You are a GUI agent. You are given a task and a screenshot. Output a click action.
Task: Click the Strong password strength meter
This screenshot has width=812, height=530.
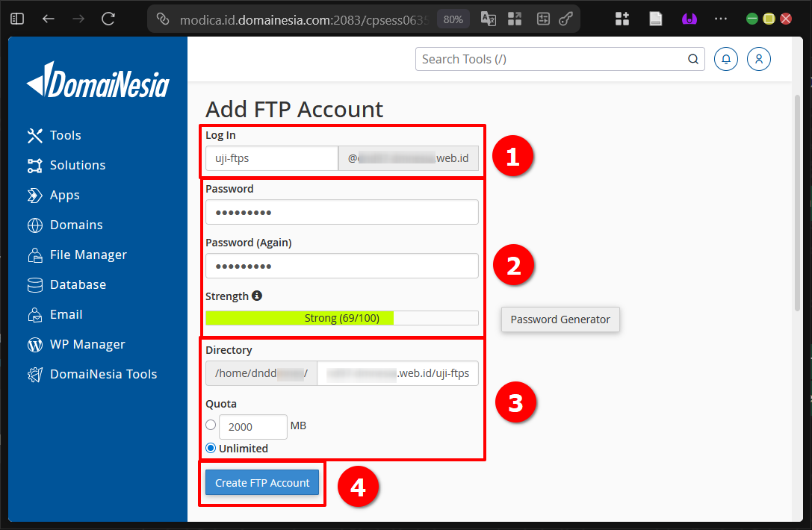(341, 317)
